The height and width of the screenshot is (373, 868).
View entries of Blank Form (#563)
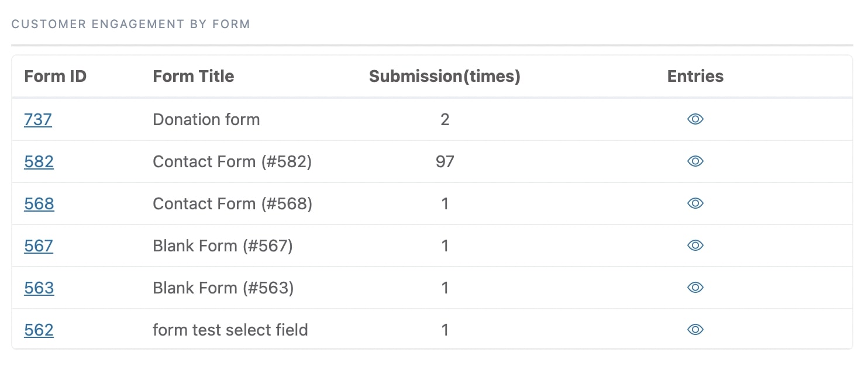pyautogui.click(x=695, y=288)
